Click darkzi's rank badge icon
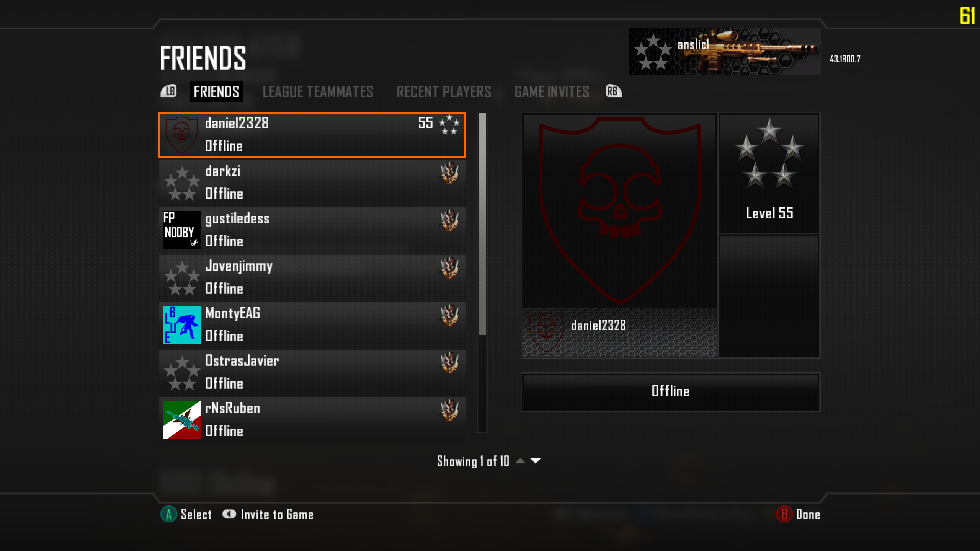980x551 pixels. [449, 173]
